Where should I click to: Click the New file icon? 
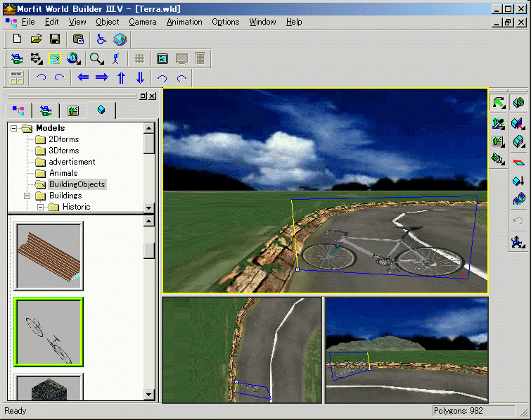[18, 39]
